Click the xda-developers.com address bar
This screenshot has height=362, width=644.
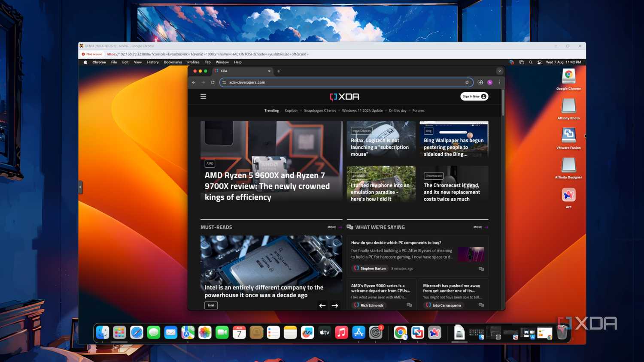tap(346, 82)
